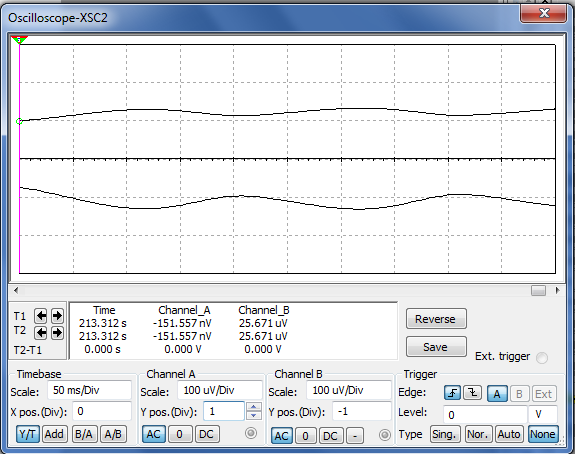Set Channel A coupling to 0

point(179,435)
